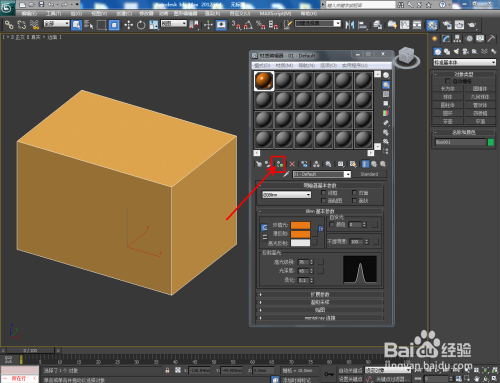This screenshot has height=383, width=500.
Task: Click Make Material Copy icon
Action: (304, 164)
